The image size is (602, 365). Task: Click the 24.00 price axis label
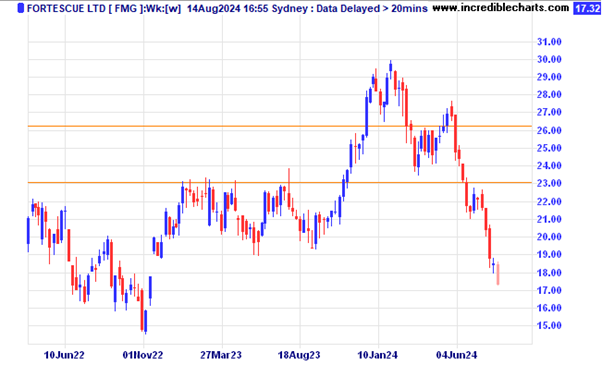pyautogui.click(x=549, y=166)
